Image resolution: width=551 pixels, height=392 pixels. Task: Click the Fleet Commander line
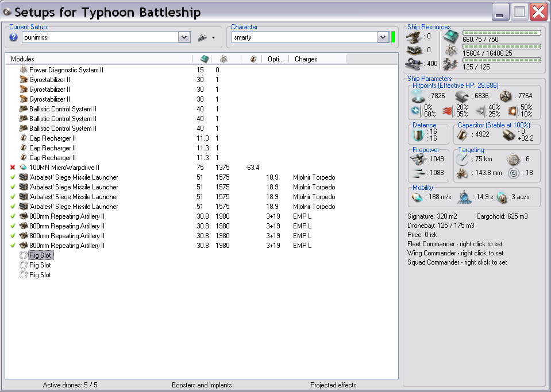[455, 244]
